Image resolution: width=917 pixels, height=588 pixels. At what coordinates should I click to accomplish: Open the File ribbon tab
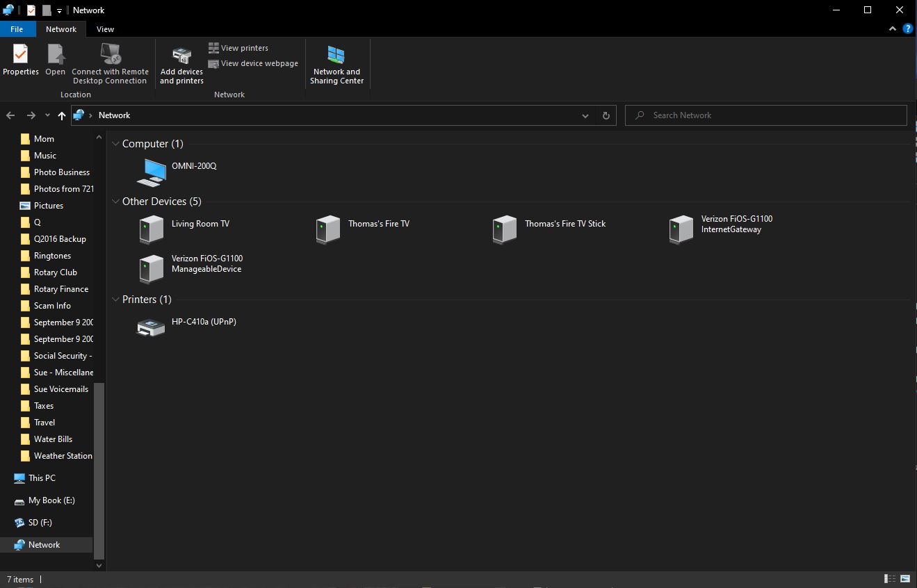coord(17,29)
